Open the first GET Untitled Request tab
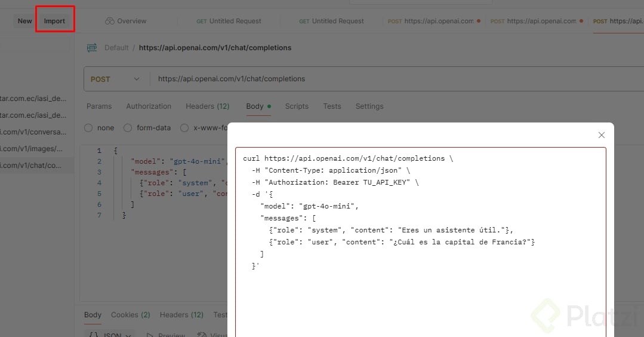This screenshot has width=644, height=337. tap(229, 21)
